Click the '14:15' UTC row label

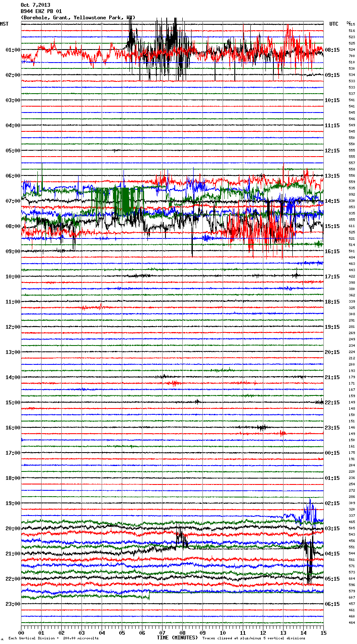(x=332, y=201)
